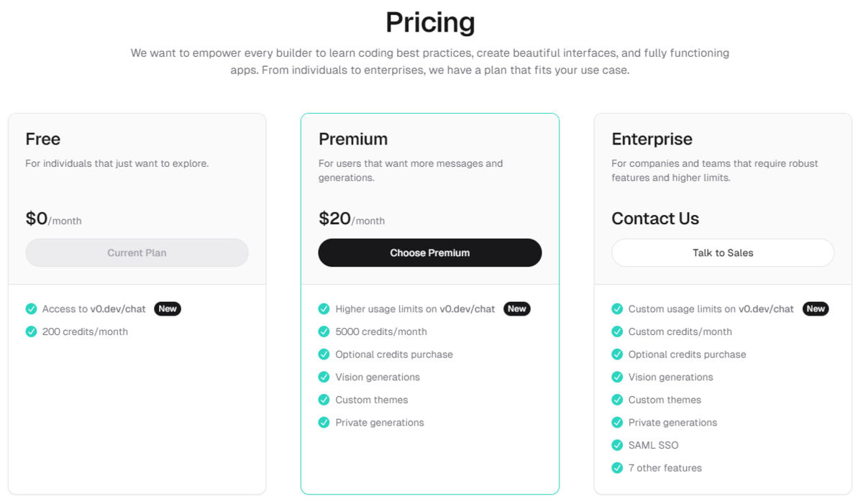The height and width of the screenshot is (504, 863).
Task: Click the Talk to Sales button
Action: (x=723, y=252)
